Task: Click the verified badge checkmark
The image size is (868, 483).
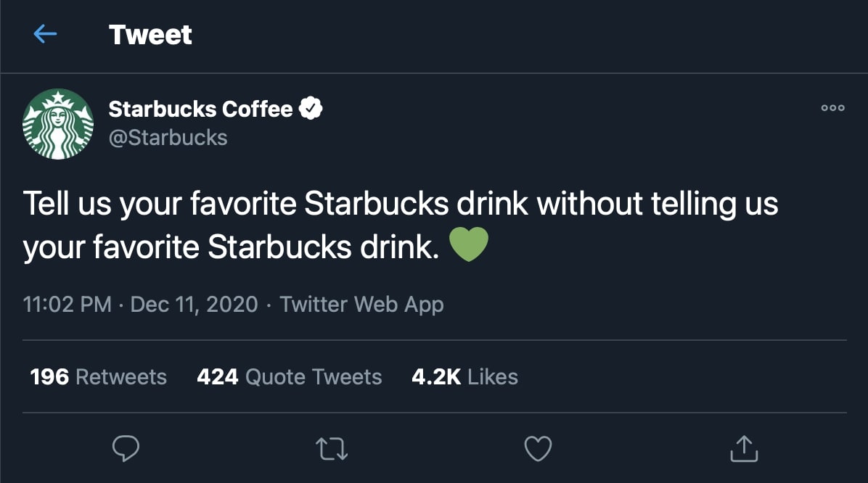Action: click(311, 109)
